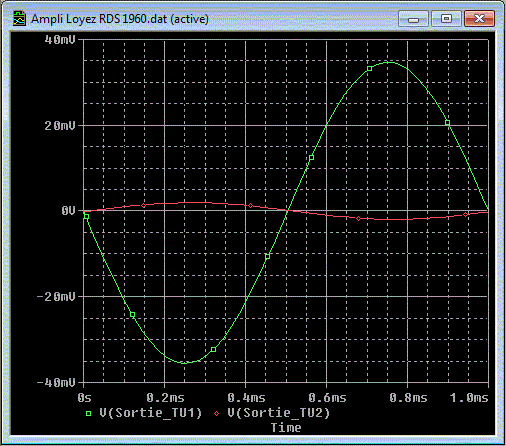Click the last red diamond marker on the red trace
Screen dimensions: 506x446
pos(465,215)
